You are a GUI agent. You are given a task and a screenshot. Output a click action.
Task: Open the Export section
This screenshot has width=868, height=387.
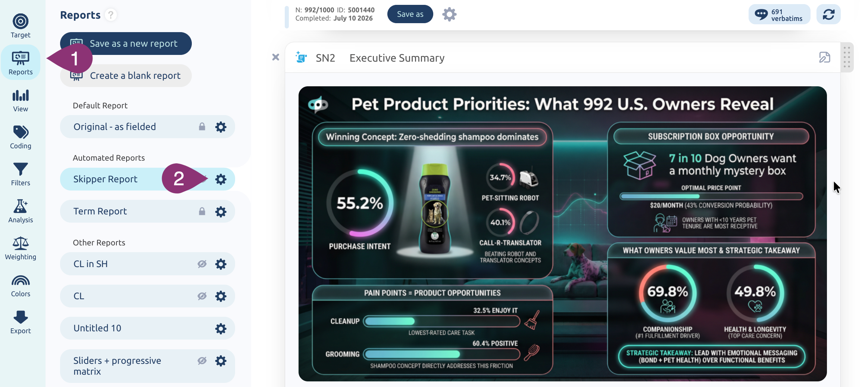pos(21,322)
